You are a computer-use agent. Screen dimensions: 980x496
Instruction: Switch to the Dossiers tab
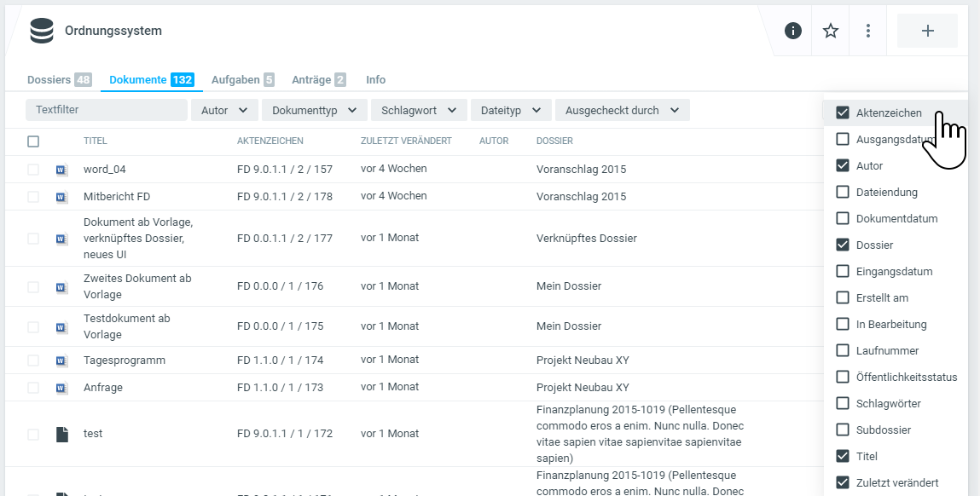(x=58, y=80)
